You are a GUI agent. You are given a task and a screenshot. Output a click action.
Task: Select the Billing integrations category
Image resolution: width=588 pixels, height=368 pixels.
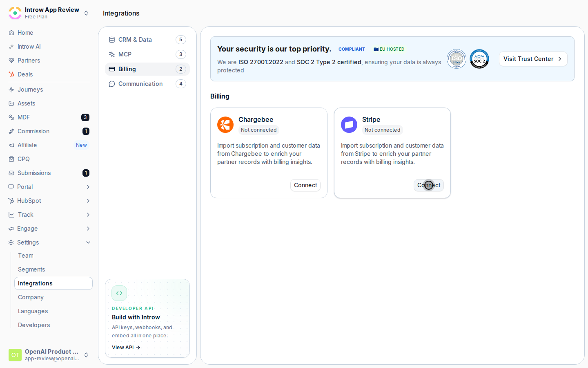[x=147, y=69]
